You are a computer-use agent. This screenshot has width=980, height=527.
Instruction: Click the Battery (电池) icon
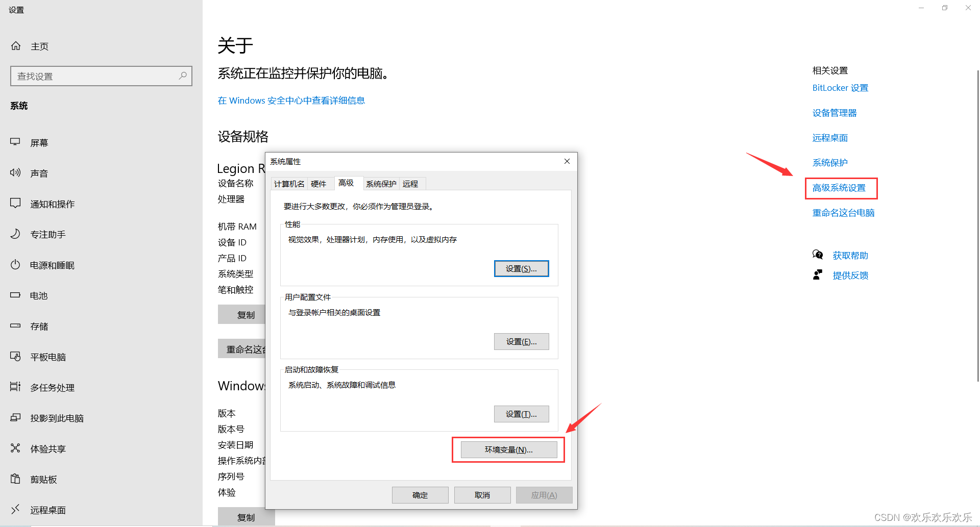coord(15,295)
